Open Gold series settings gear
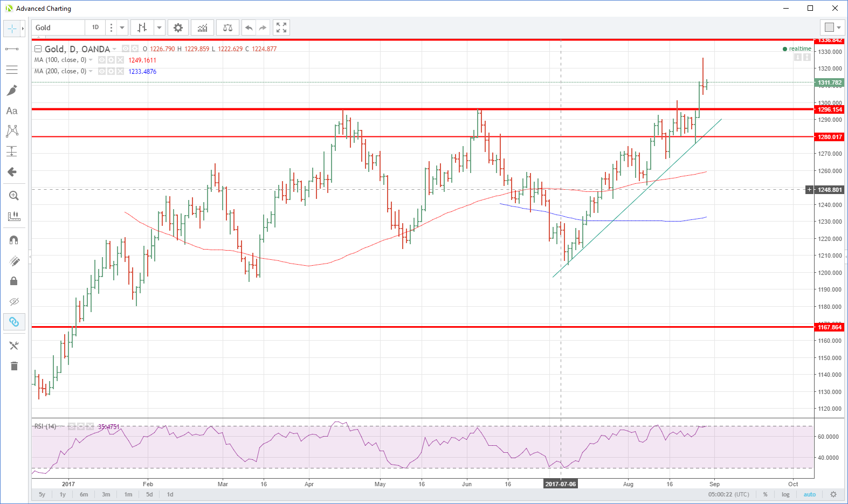This screenshot has width=848, height=504. tap(135, 49)
